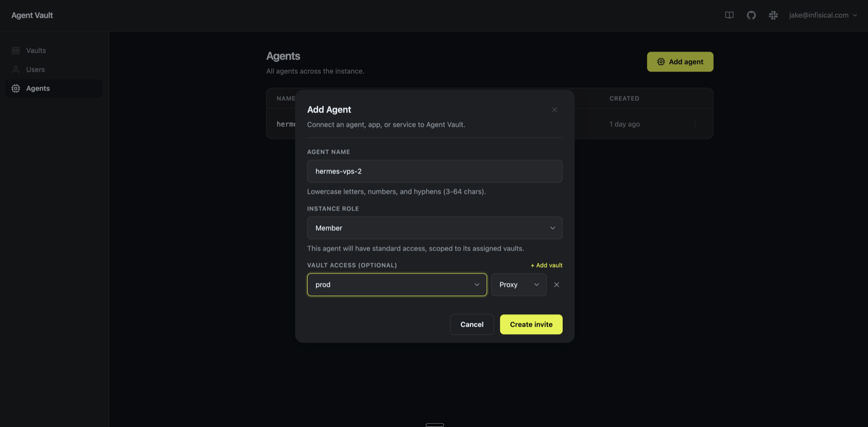Click the Agents sidebar chip icon
Screen dimensions: 868x427
point(16,88)
